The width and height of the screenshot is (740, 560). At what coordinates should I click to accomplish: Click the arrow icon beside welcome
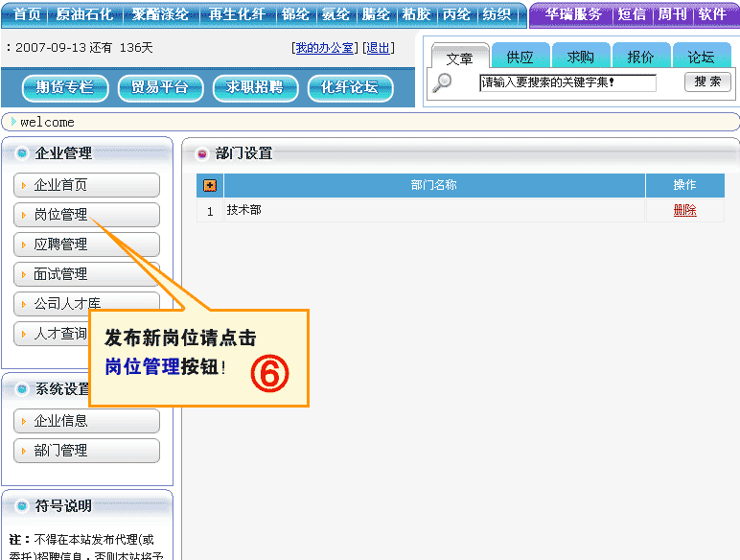point(12,122)
